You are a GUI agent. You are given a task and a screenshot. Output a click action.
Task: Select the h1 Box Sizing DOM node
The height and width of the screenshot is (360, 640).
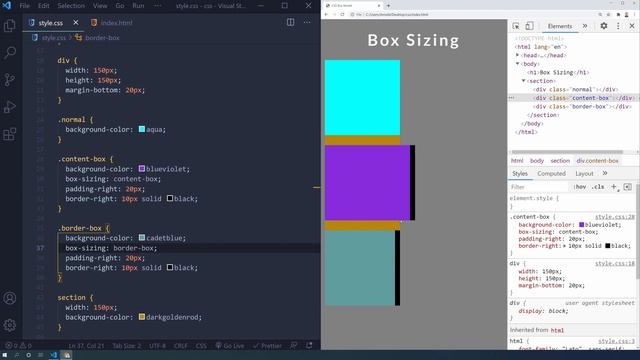(x=558, y=72)
